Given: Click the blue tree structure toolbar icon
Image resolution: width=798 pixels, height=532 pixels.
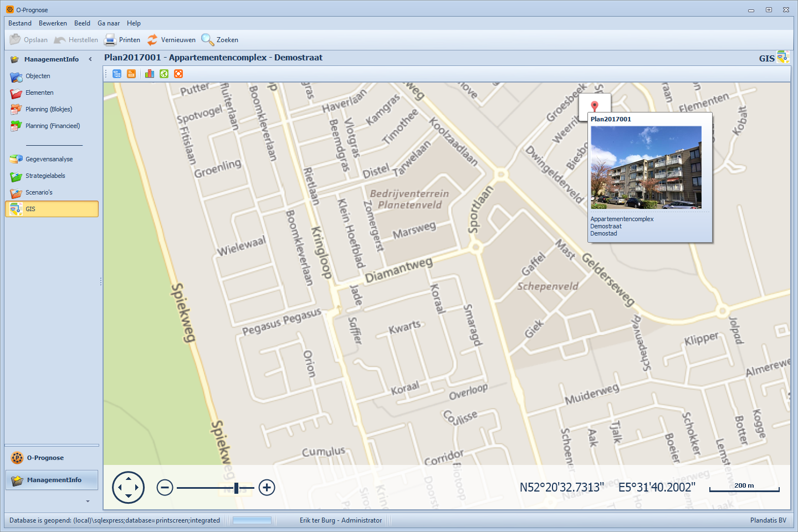Looking at the screenshot, I should click(x=117, y=74).
